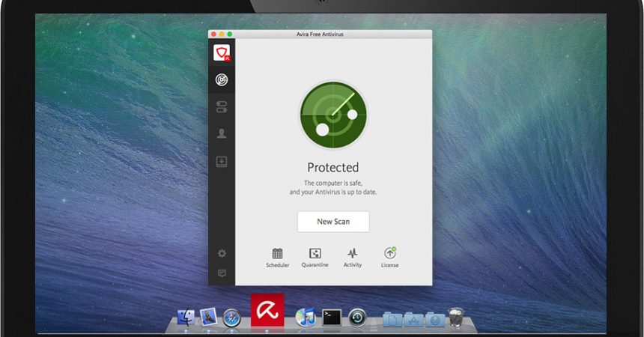Open the account profile view in sidebar

222,133
